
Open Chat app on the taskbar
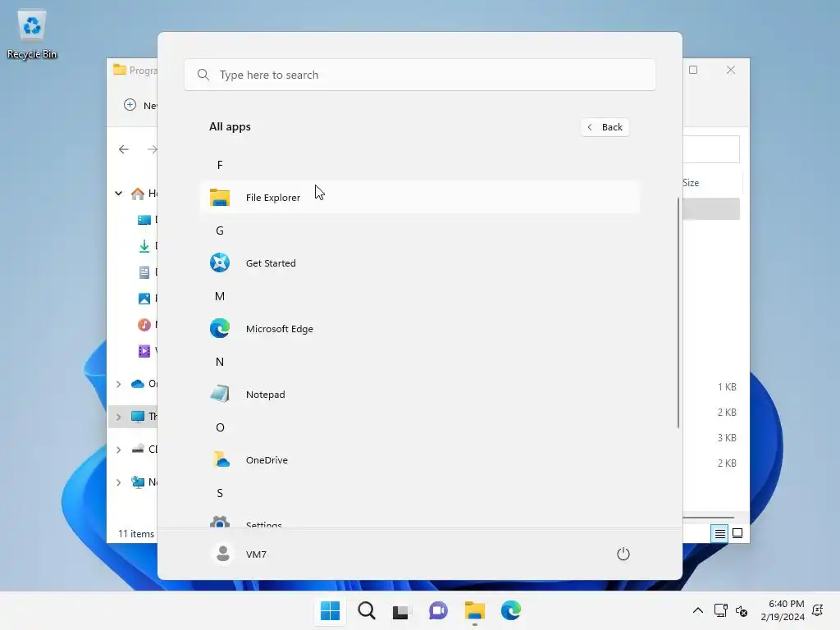(x=438, y=610)
